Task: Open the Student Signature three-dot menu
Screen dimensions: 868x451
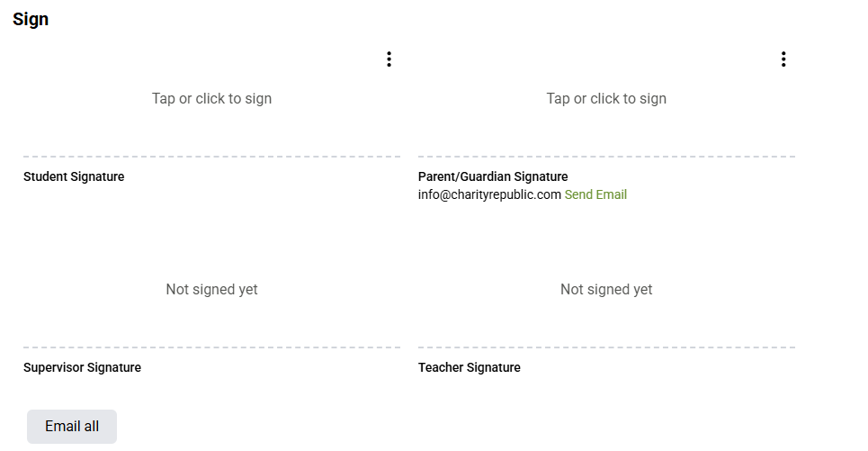Action: point(389,59)
